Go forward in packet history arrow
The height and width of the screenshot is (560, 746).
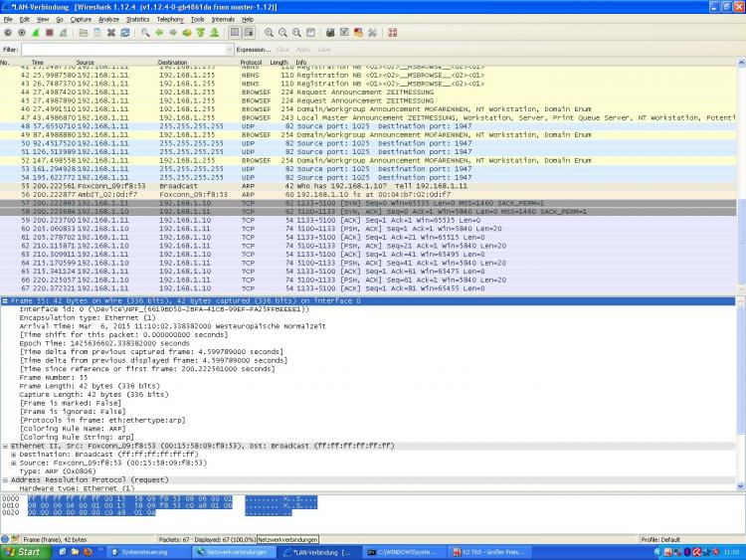pos(173,33)
